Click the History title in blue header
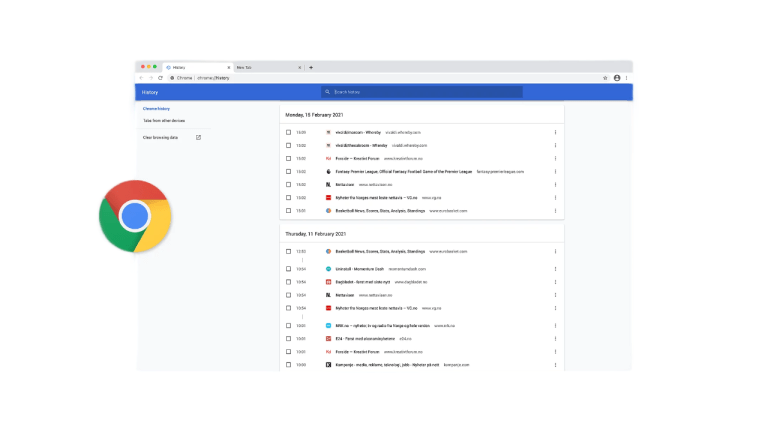 pyautogui.click(x=150, y=92)
